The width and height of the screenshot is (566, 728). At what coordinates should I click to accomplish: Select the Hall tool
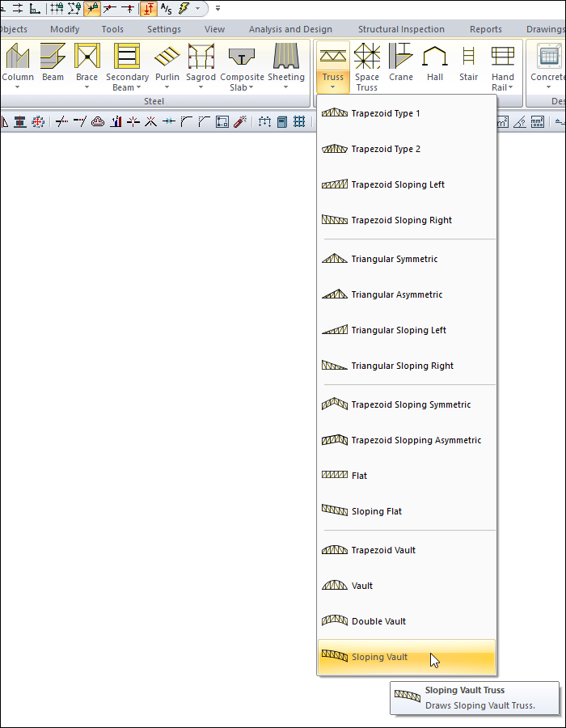[x=435, y=62]
